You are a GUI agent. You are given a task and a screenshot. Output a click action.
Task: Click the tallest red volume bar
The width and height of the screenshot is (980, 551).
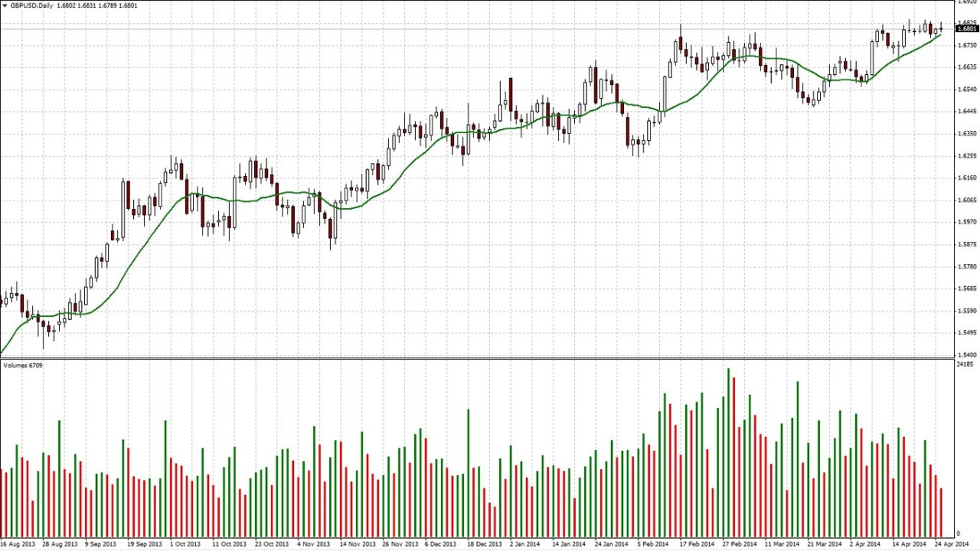(x=733, y=457)
